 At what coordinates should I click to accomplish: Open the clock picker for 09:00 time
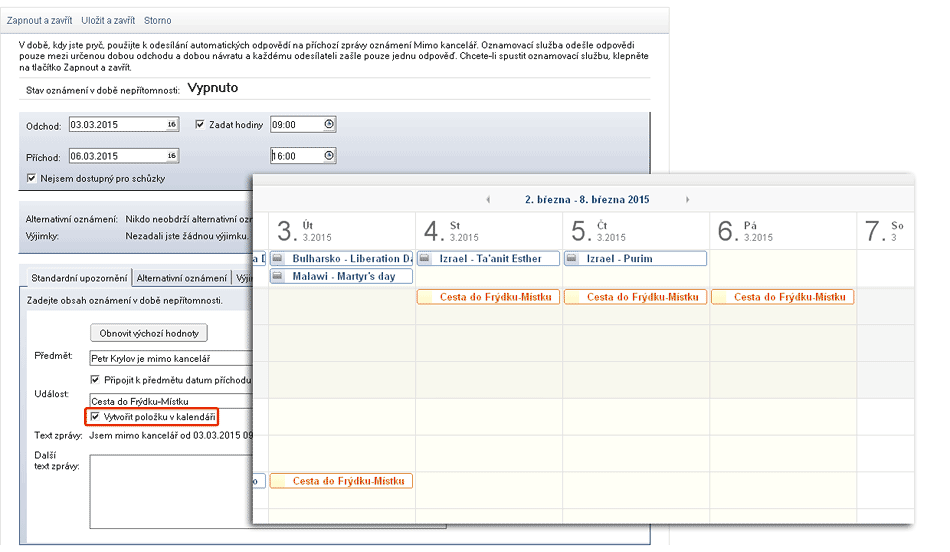coord(329,125)
